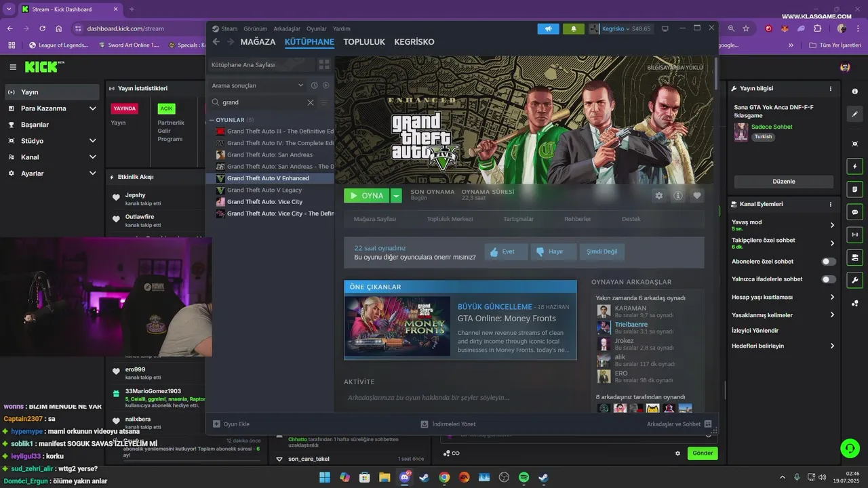Viewport: 868px width, 488px height.
Task: Open Discord from the taskbar
Action: pos(405,477)
